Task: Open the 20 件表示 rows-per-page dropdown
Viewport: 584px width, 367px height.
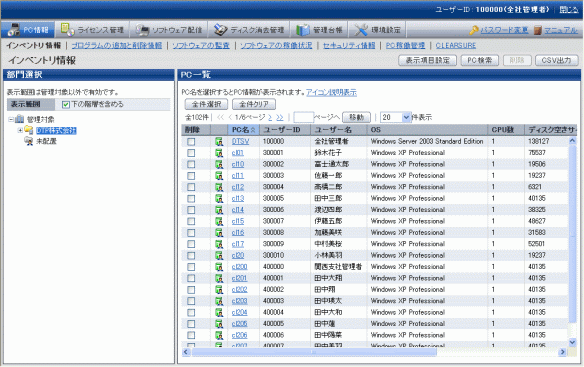Action: (x=395, y=117)
